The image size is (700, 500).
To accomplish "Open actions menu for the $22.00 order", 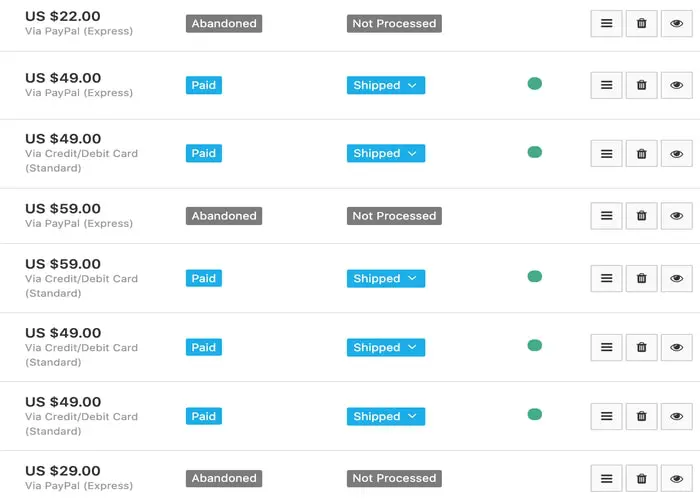I will (x=606, y=24).
